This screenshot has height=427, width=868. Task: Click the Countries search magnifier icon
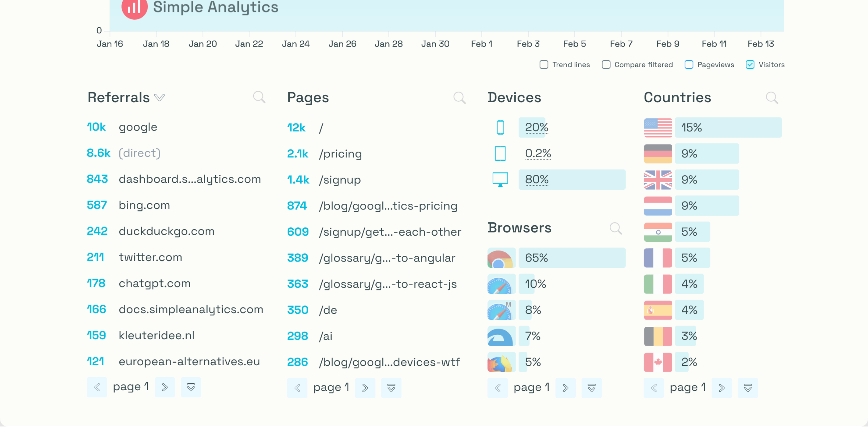(x=772, y=98)
